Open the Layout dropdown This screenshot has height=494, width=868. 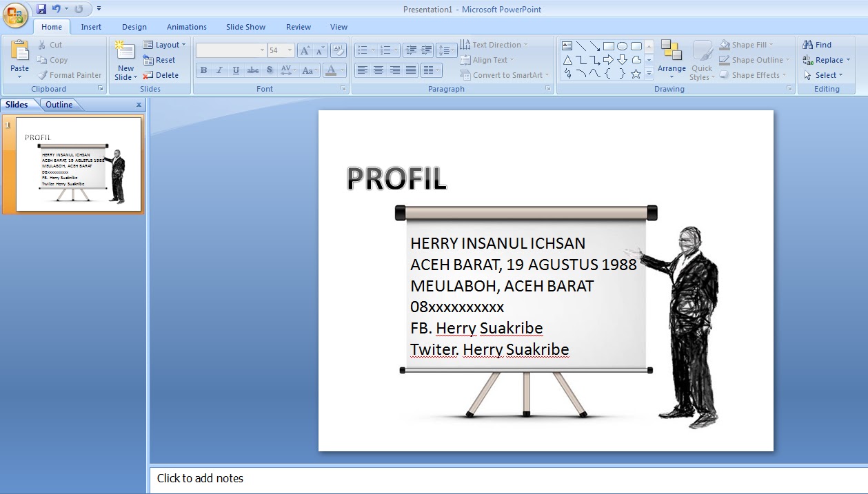coord(164,45)
